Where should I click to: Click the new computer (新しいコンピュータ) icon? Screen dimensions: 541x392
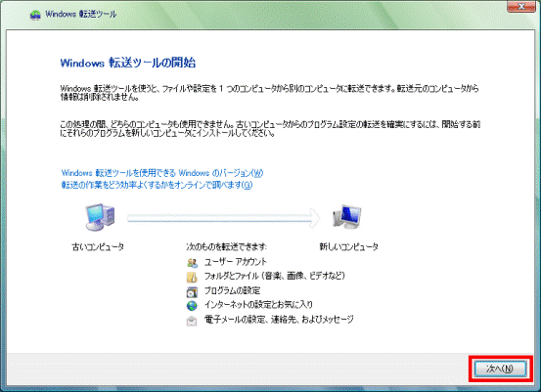[347, 217]
